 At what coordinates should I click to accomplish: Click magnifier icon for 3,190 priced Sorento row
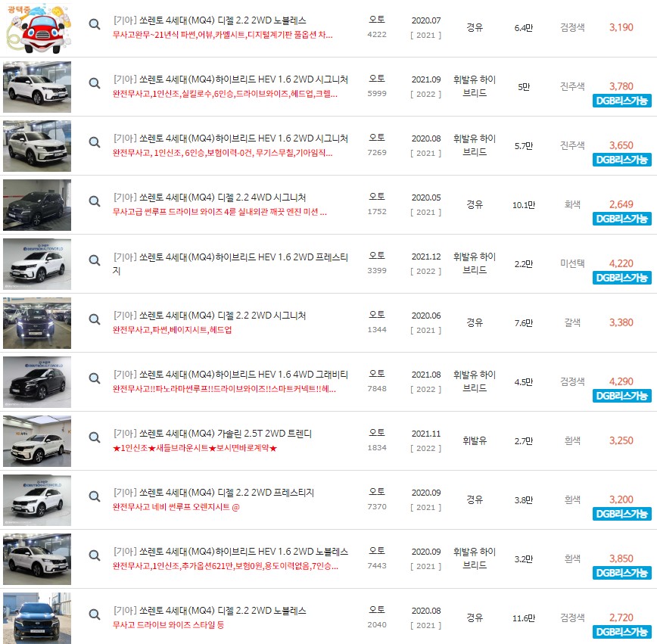[95, 24]
